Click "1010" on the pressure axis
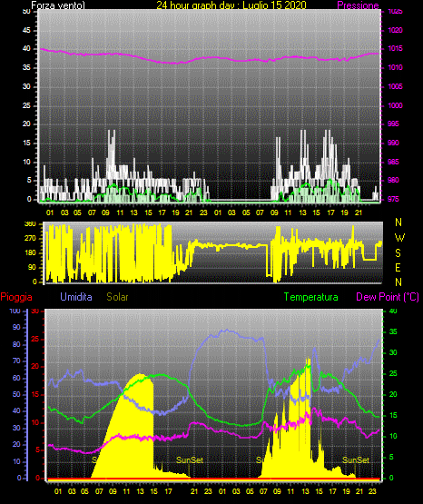The width and height of the screenshot is (423, 504). pos(395,67)
